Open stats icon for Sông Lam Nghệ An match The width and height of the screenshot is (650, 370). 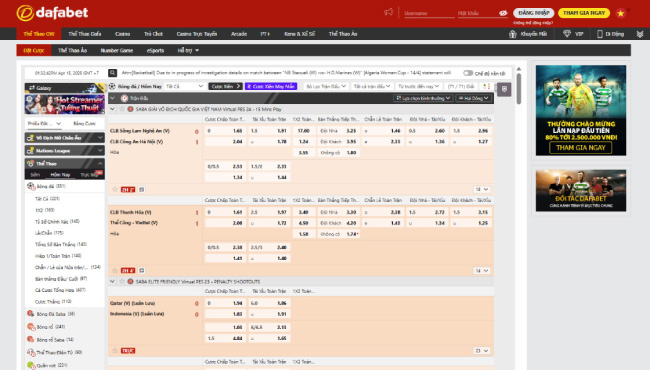click(142, 189)
